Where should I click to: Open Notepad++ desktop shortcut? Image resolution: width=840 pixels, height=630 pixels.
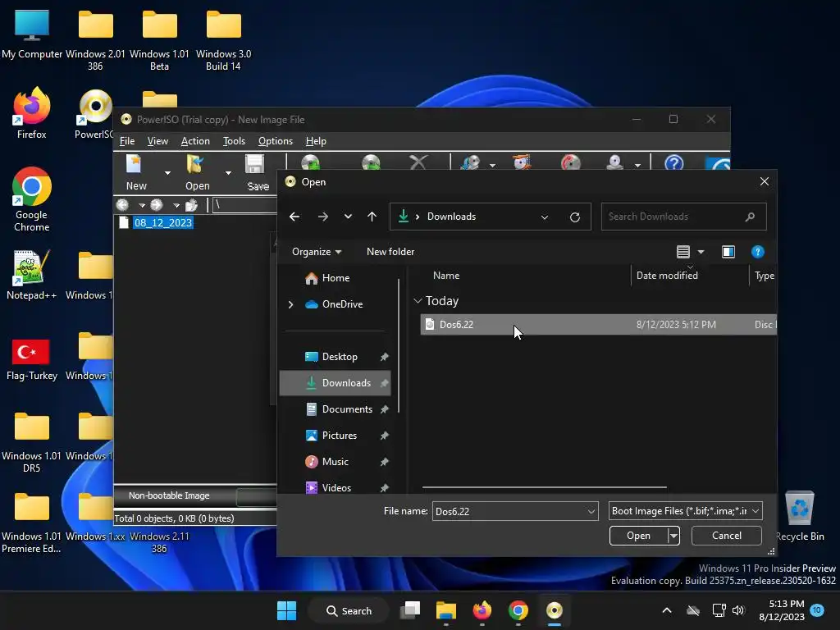pos(32,274)
